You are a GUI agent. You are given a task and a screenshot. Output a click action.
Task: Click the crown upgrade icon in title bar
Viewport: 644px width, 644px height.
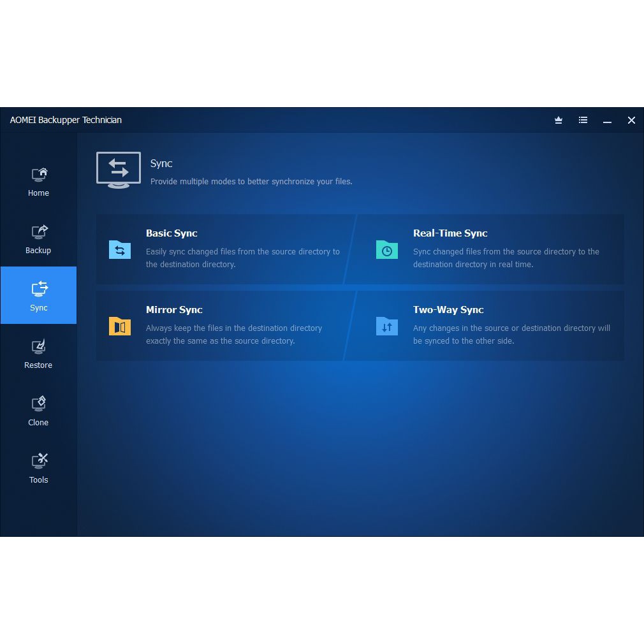pos(559,120)
